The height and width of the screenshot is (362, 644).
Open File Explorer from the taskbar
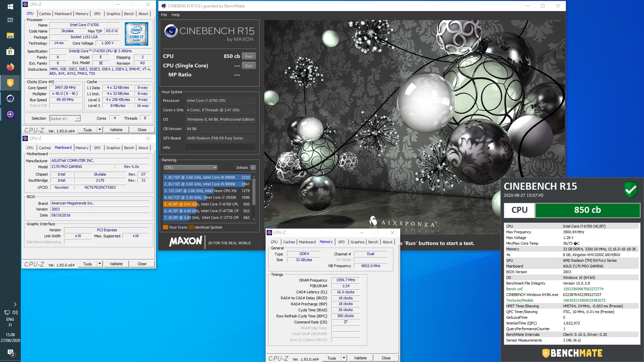click(10, 36)
